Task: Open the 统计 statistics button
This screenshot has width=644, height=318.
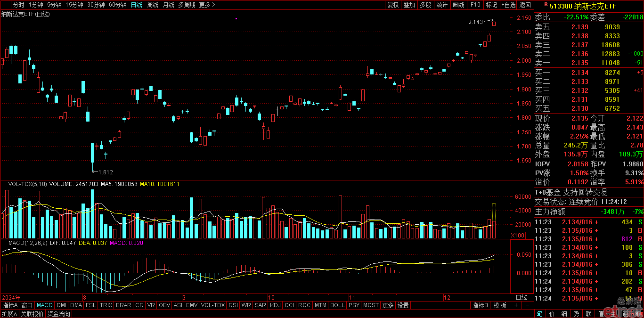Action: pos(442,5)
